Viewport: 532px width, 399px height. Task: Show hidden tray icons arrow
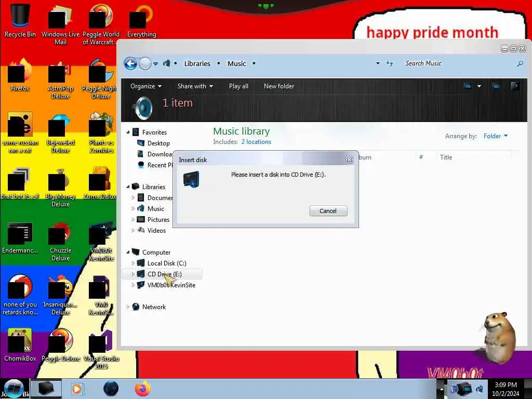click(442, 389)
